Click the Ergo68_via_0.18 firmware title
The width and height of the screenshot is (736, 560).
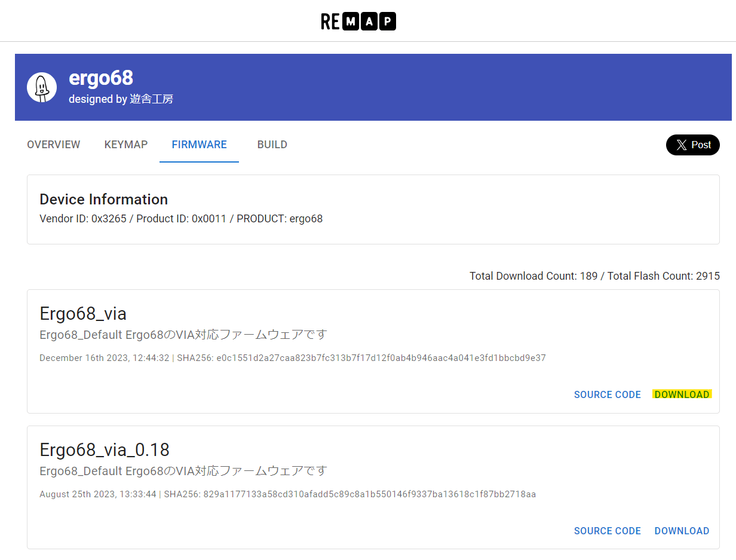tap(105, 449)
